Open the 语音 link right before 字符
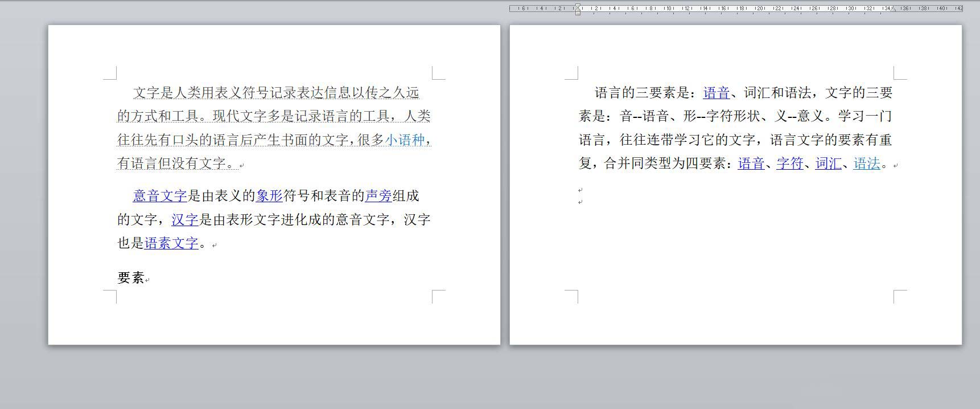Screen dimensions: 980x409 pos(751,164)
